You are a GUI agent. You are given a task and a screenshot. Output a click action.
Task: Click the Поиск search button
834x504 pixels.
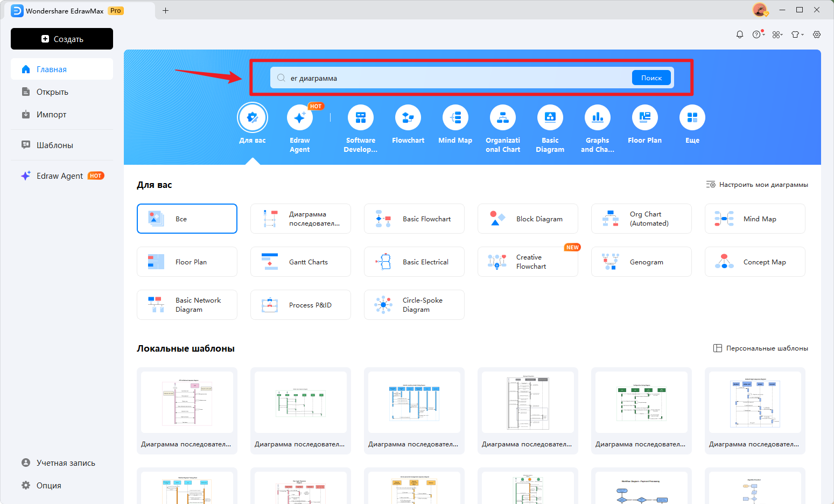coord(651,78)
